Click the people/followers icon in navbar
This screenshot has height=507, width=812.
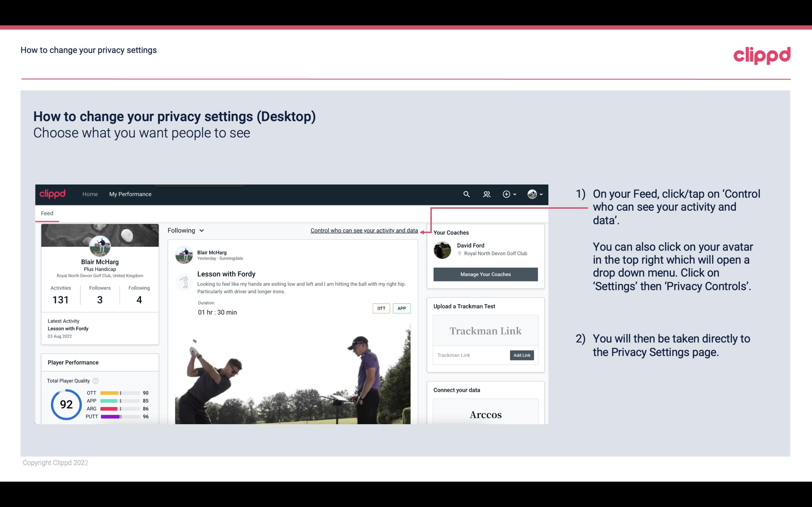[x=486, y=194]
